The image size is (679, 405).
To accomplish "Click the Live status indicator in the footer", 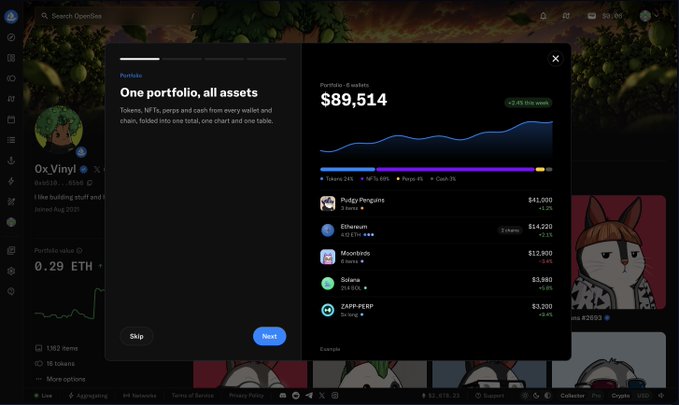I will [x=43, y=395].
